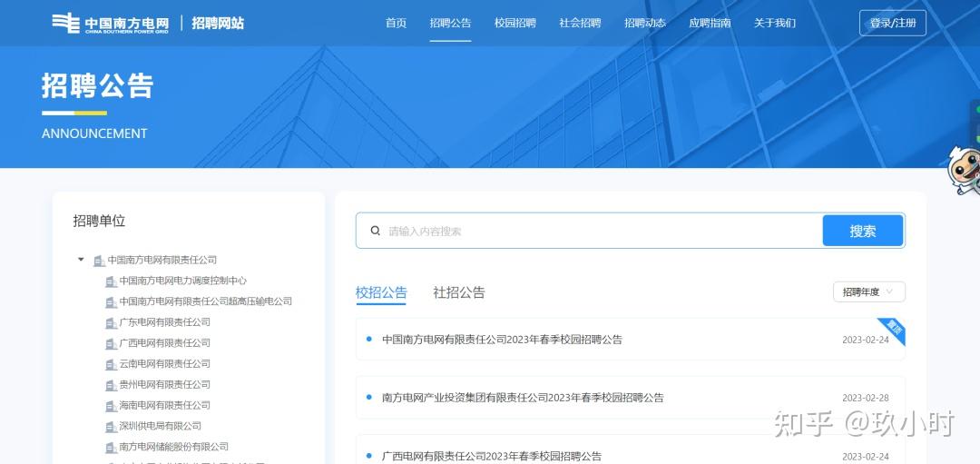The width and height of the screenshot is (980, 464).
Task: Collapse the 中国南方电网有限责任公司 tree node
Action: coord(81,259)
